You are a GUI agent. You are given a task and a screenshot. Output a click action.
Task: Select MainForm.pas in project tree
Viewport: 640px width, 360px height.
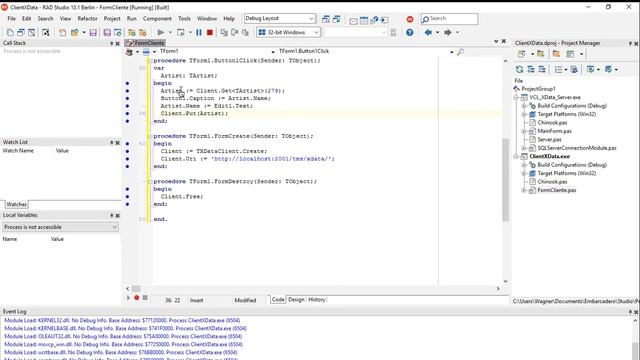click(x=554, y=131)
